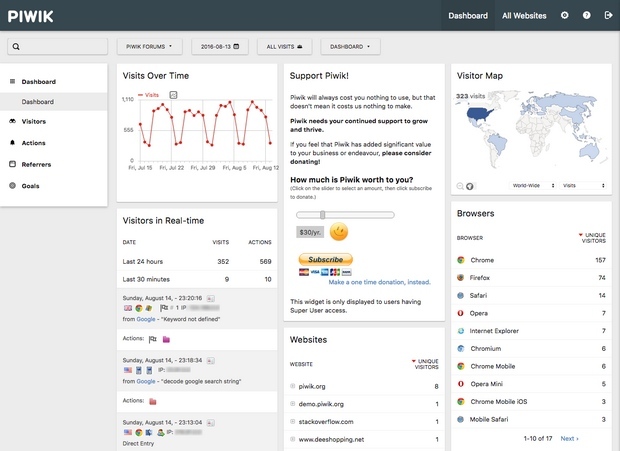620x451 pixels.
Task: Click the Internet Explorer icon in Browsers list
Action: point(461,331)
